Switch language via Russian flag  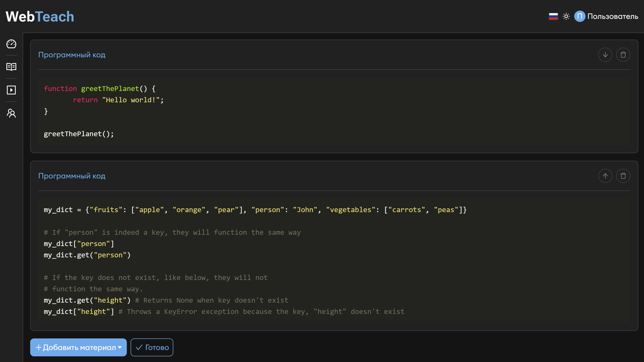coord(553,16)
